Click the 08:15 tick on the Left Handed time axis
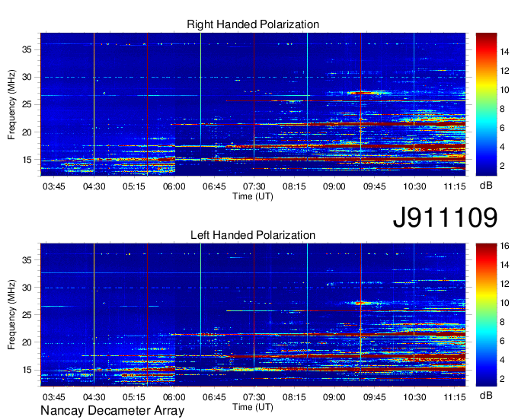The height and width of the screenshot is (420, 518). click(294, 397)
